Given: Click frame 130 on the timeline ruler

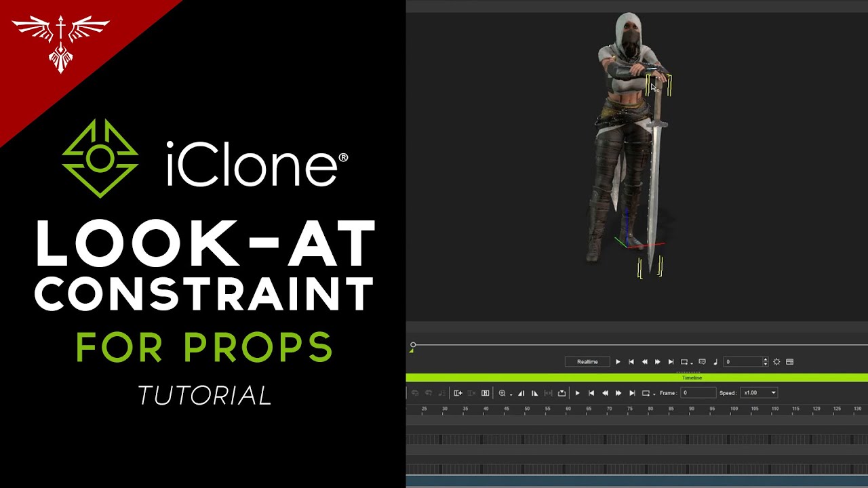Looking at the screenshot, I should pyautogui.click(x=857, y=409).
